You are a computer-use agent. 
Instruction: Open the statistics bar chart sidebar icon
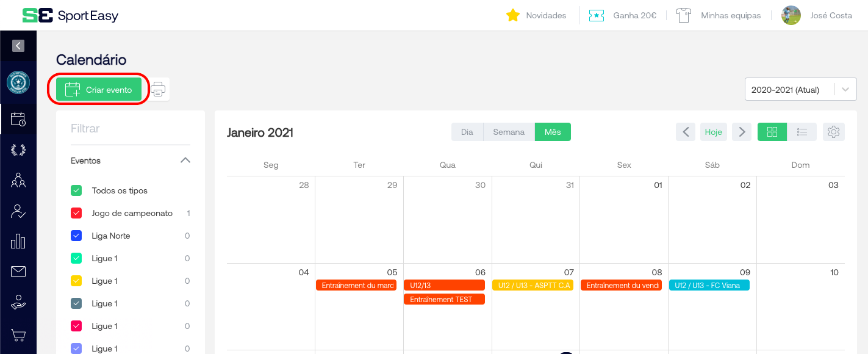(18, 241)
